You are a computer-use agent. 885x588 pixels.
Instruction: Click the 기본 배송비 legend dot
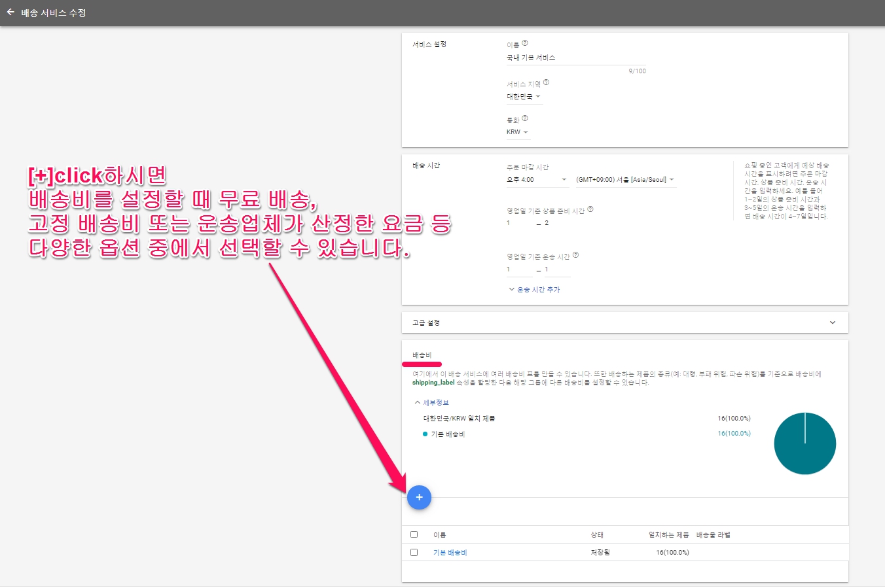[425, 434]
